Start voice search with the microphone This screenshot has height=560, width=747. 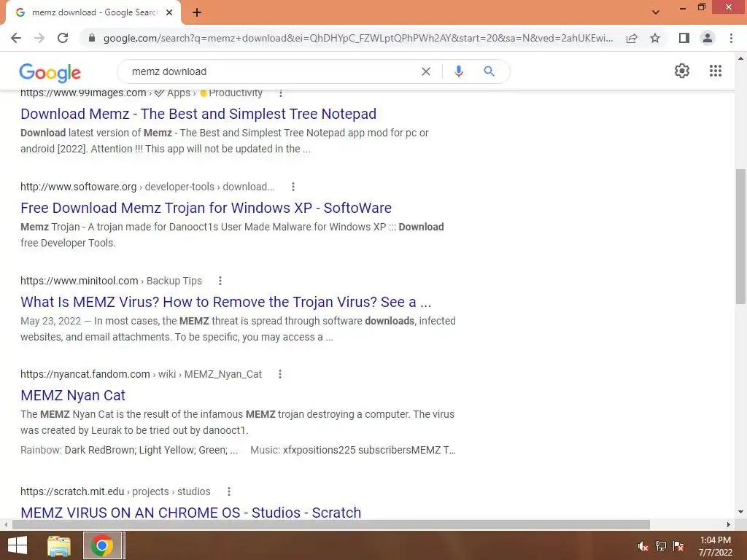pos(458,71)
